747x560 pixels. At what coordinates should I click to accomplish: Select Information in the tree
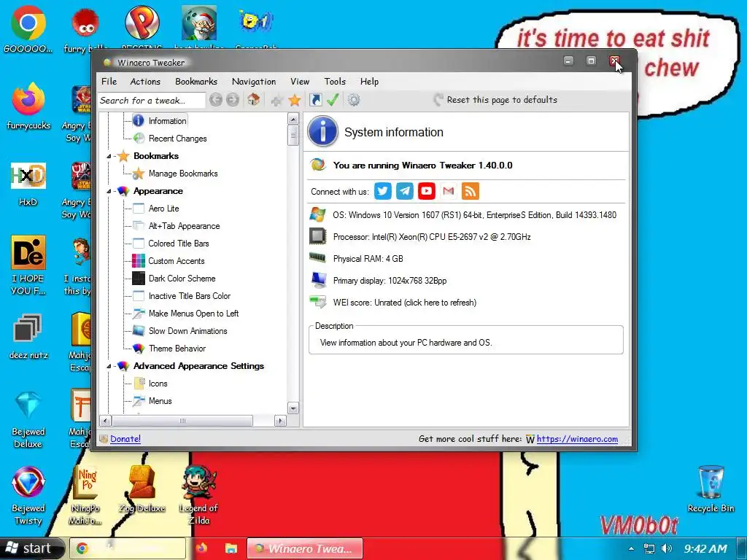pos(167,121)
